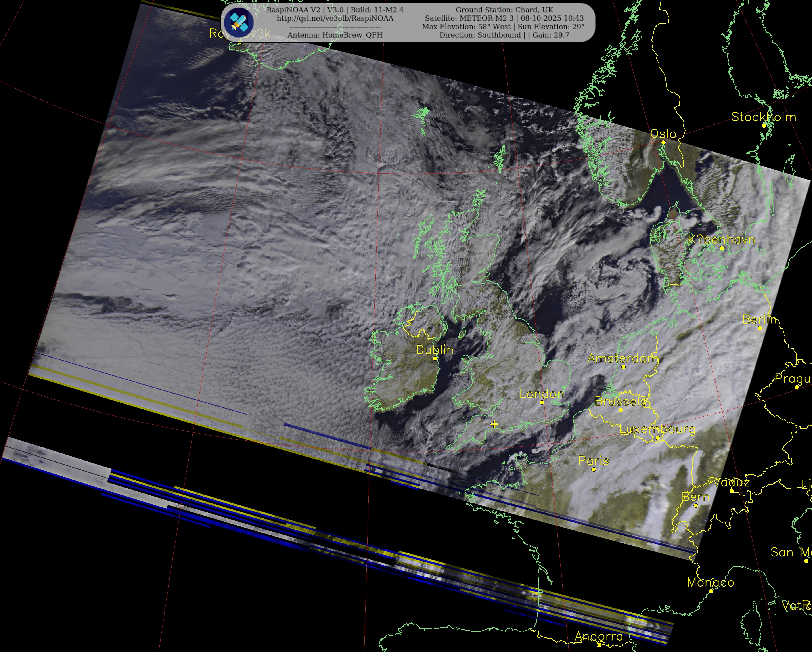Screen dimensions: 812x652
Task: Click the Luxembourg city label
Action: pos(658,429)
